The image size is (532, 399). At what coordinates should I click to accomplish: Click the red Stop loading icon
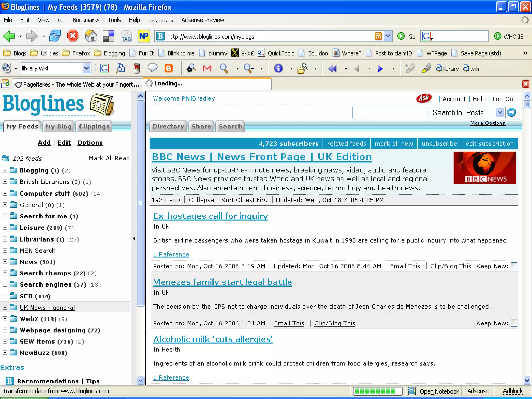click(x=73, y=36)
